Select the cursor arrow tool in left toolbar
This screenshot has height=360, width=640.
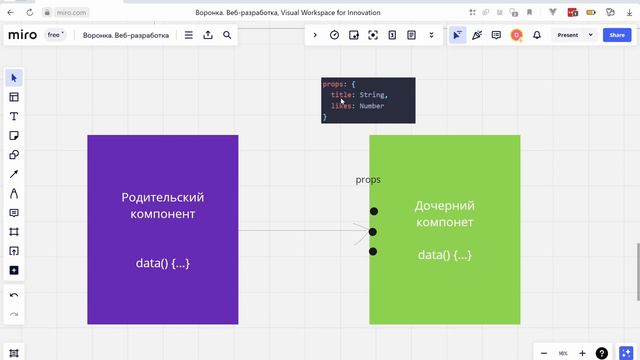coord(14,78)
